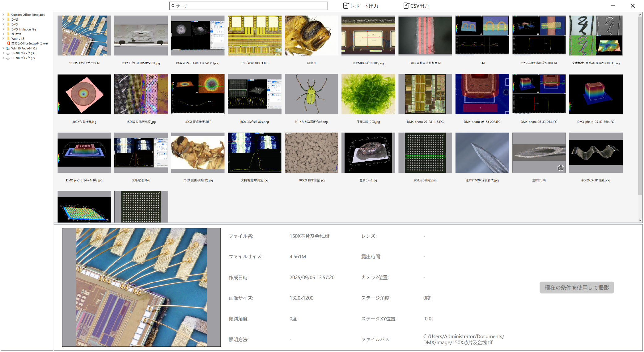Select the DMX folder in tree
This screenshot has width=644, height=352.
tap(15, 24)
